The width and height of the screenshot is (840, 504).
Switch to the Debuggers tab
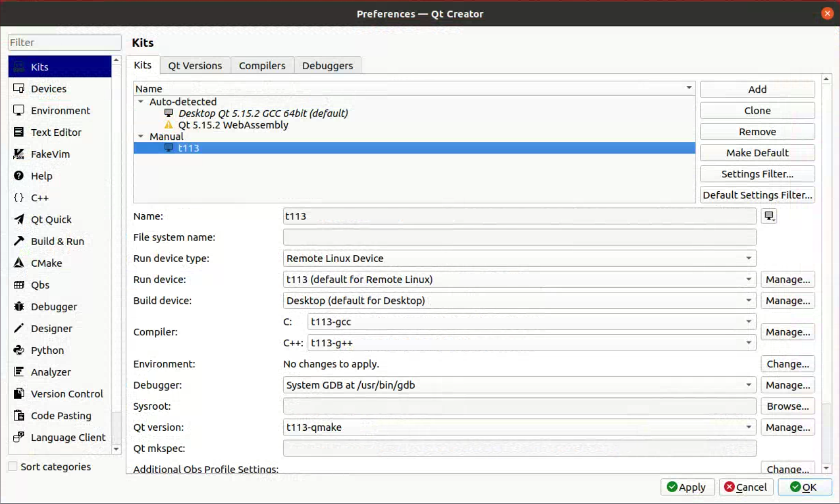[x=327, y=65]
